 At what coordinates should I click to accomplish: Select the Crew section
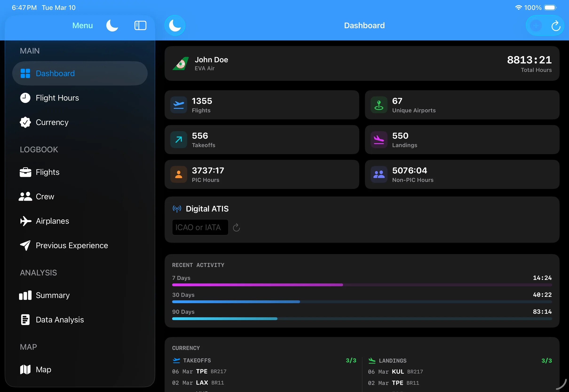tap(45, 196)
